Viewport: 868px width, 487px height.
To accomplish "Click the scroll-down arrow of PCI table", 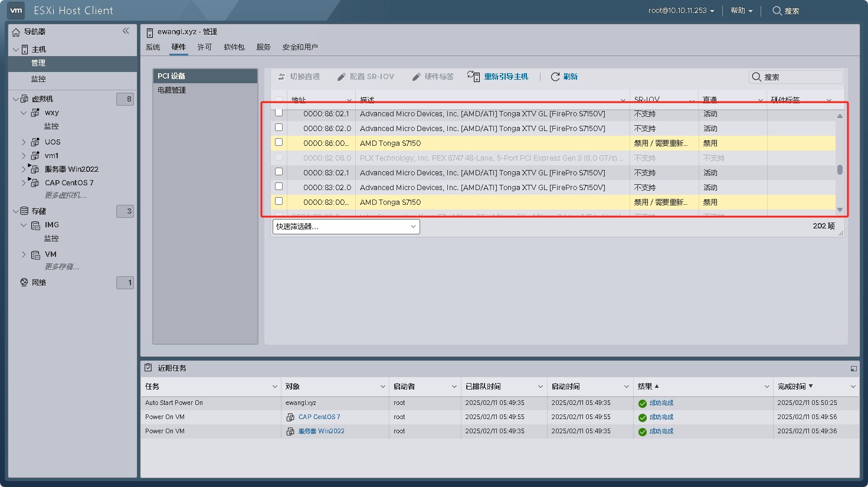I will tap(840, 210).
